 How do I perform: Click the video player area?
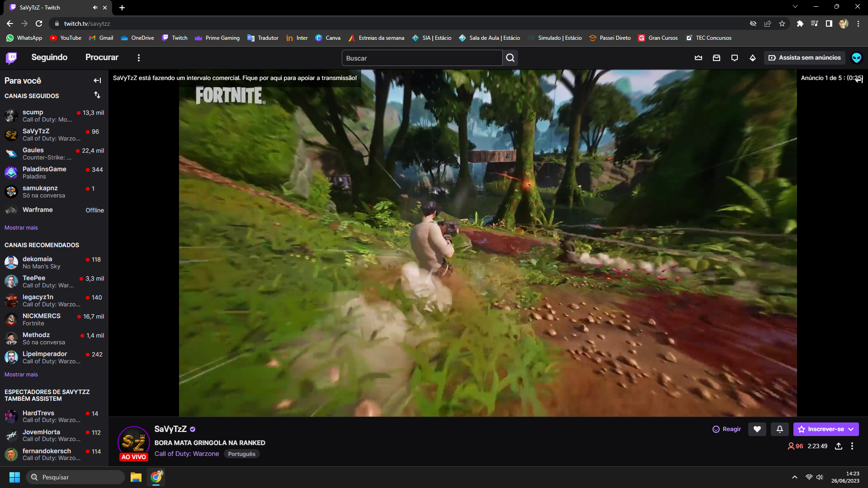pyautogui.click(x=488, y=243)
